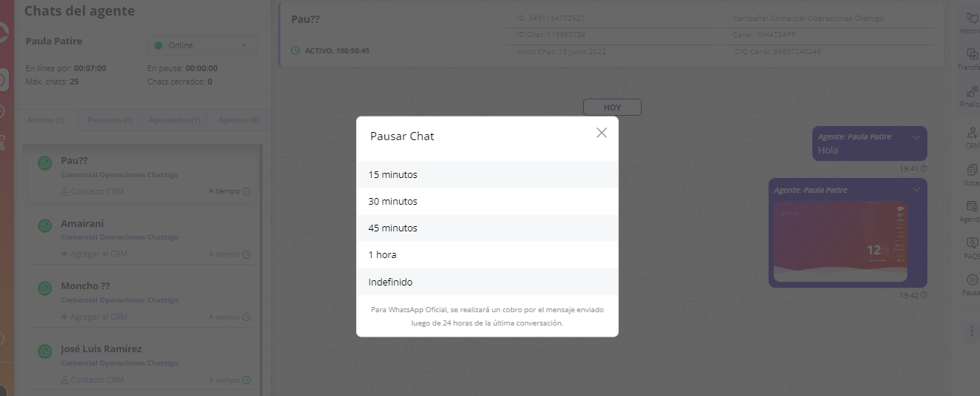This screenshot has width=980, height=396.
Task: Click the Finalizar chat icon
Action: point(972,92)
